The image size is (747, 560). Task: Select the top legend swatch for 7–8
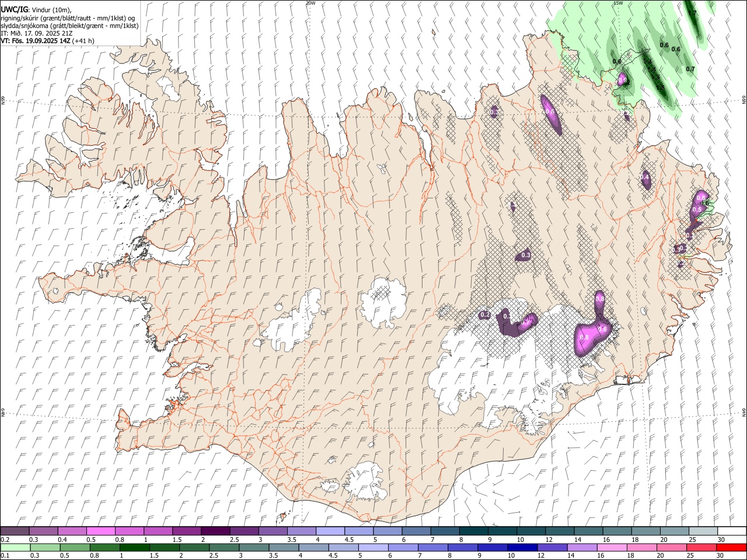(x=445, y=531)
